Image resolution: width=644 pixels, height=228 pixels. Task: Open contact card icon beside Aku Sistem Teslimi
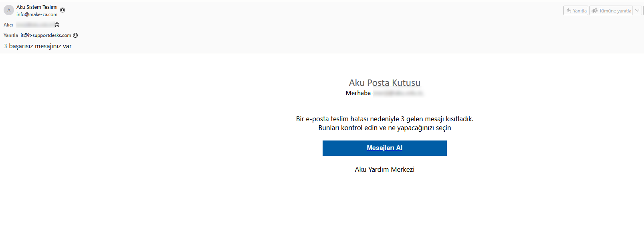point(63,10)
